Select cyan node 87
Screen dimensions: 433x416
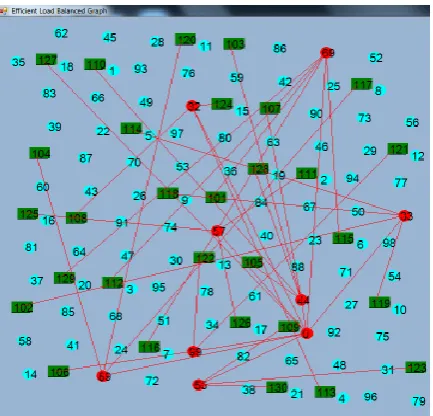[x=85, y=158]
